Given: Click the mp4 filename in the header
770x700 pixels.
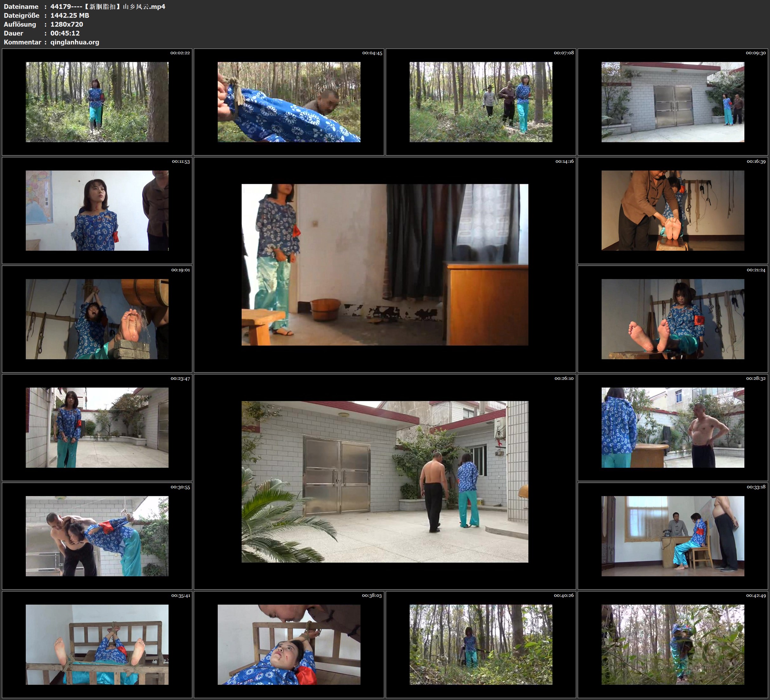Looking at the screenshot, I should click(x=108, y=6).
